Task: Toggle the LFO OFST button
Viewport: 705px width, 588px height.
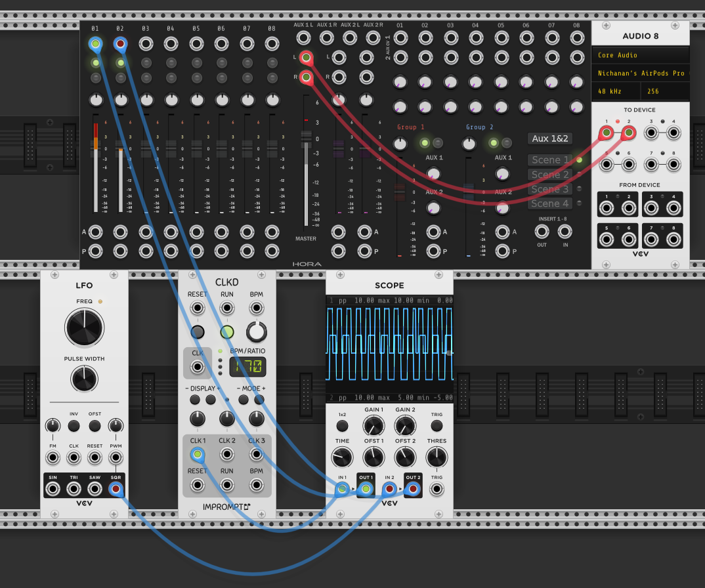Action: point(95,426)
